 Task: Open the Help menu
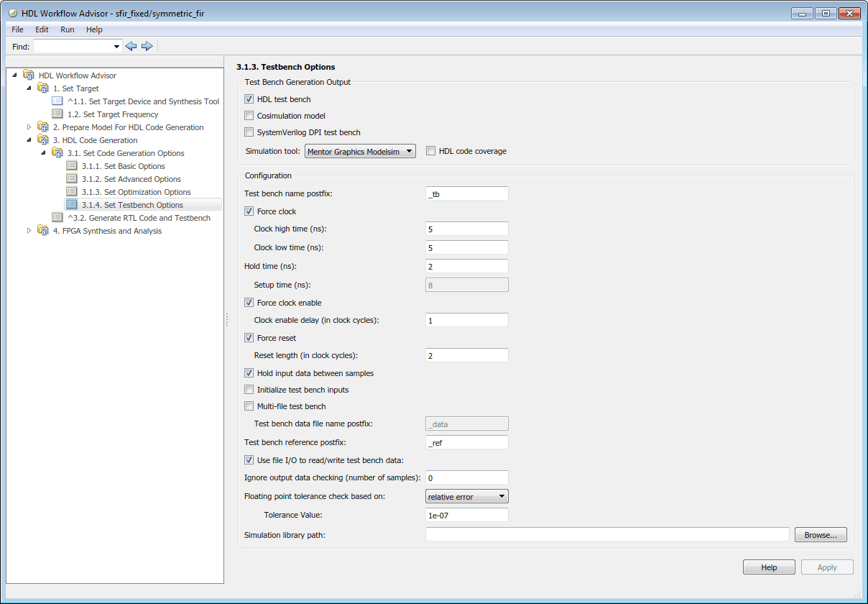click(94, 29)
